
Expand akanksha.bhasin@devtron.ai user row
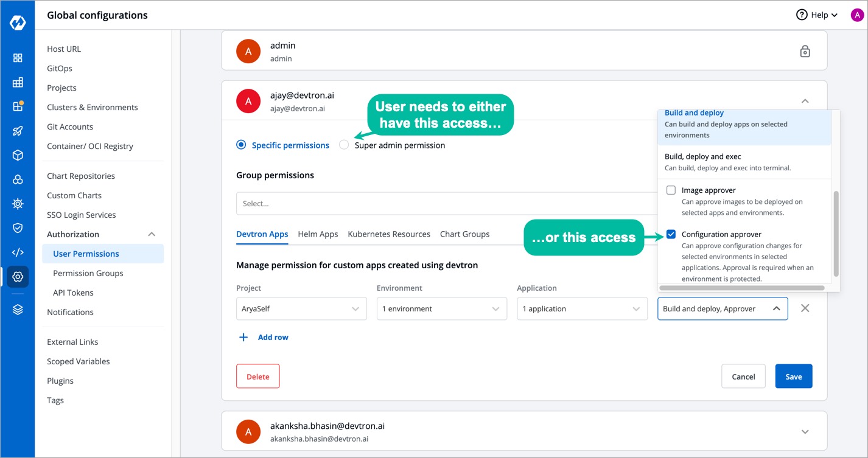pyautogui.click(x=805, y=432)
